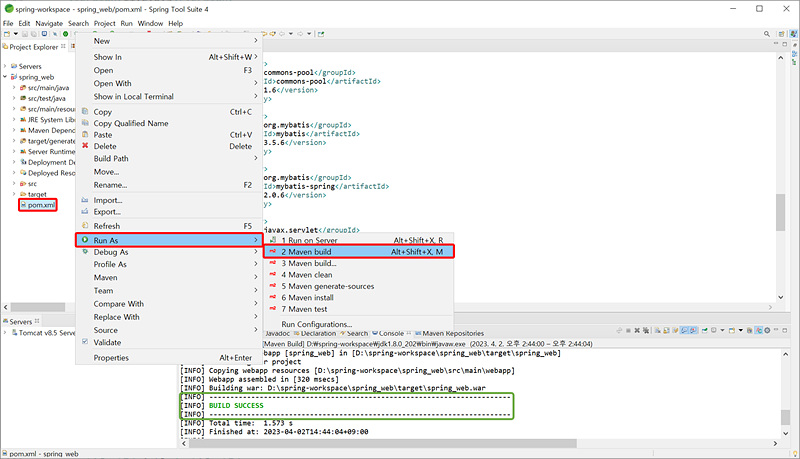Click the Clear Console icon
The image size is (800, 459).
pos(658,330)
